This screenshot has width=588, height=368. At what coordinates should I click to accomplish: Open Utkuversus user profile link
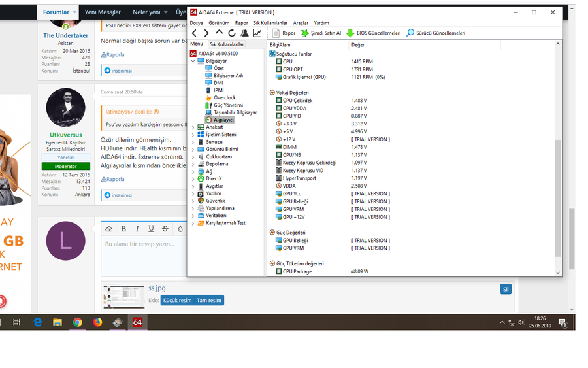coord(65,135)
